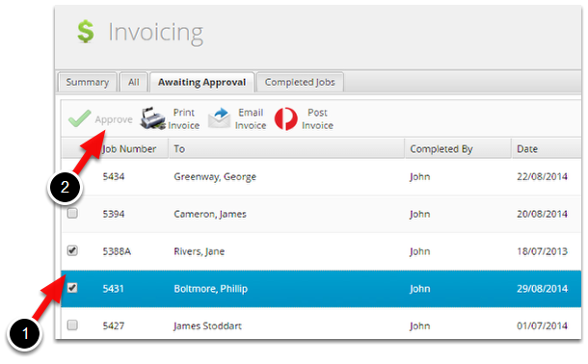Click job number 5431 in highlighted row

pyautogui.click(x=113, y=289)
